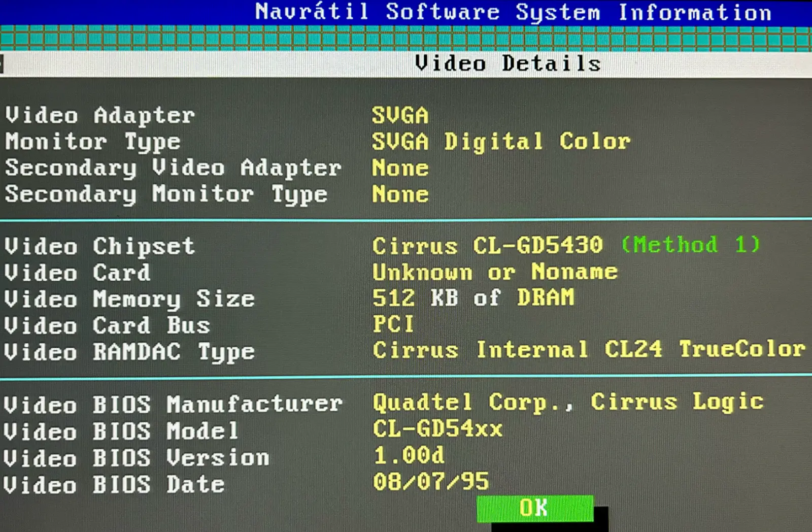Select the 'SVGA Digital Color' value
This screenshot has height=532, width=812.
(x=501, y=141)
